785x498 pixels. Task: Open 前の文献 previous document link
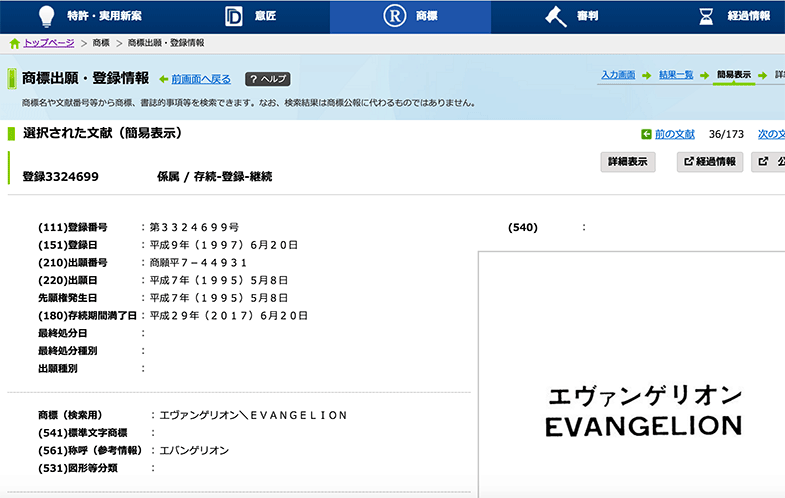coord(674,134)
